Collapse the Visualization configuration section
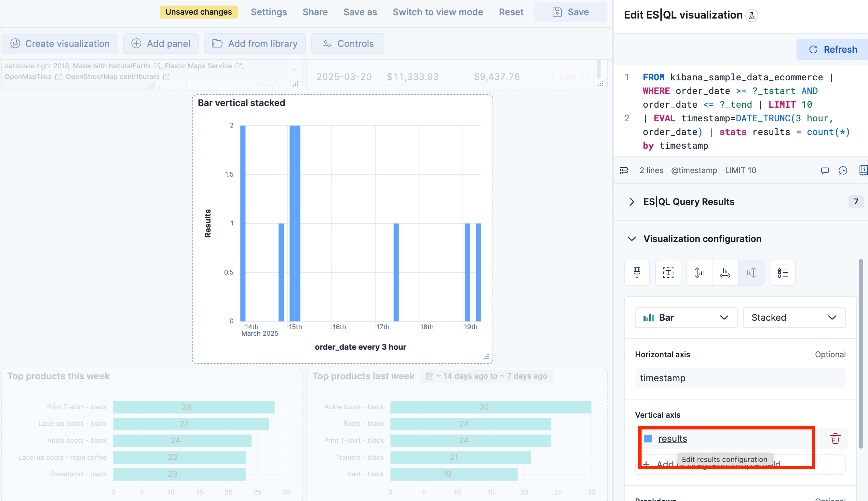Image resolution: width=868 pixels, height=501 pixels. click(632, 239)
